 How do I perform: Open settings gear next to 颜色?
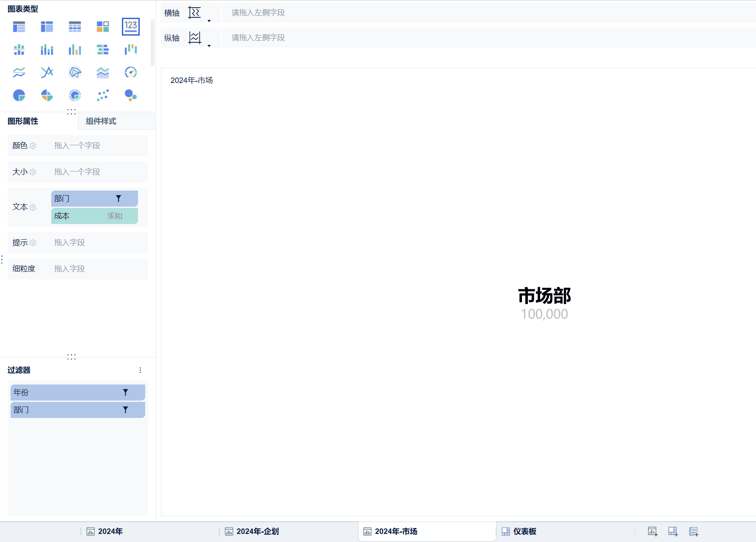pos(33,146)
